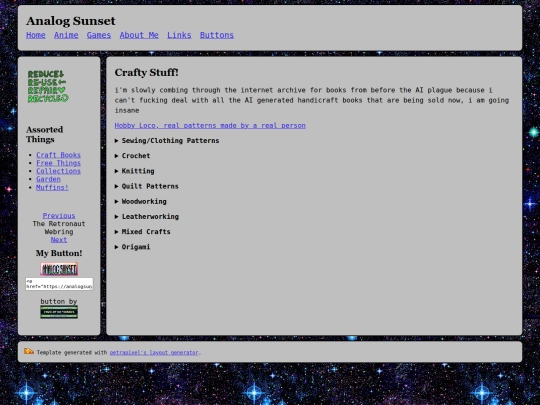Viewport: 540px width, 405px height.
Task: Expand the Sewing/Clothing Patterns section
Action: (x=167, y=141)
